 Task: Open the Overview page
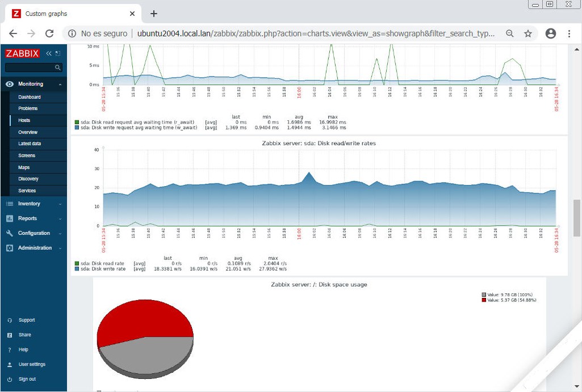28,132
